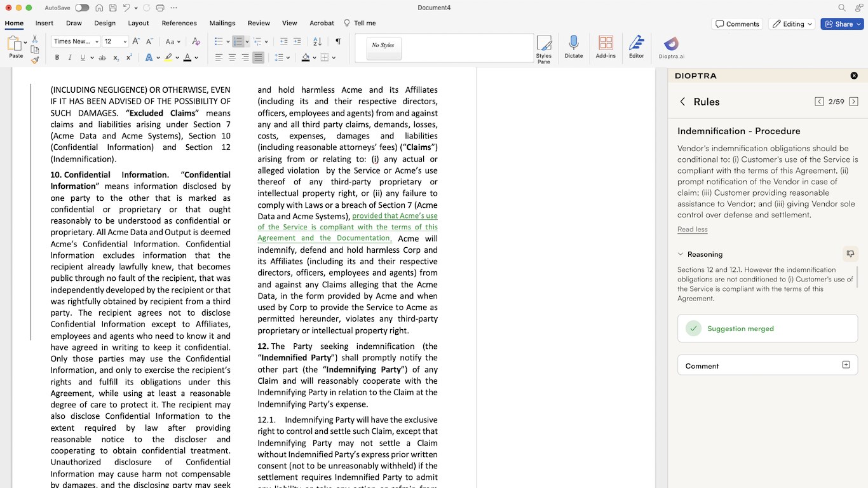Toggle bold formatting
Screen dimensions: 868x488
(x=57, y=58)
